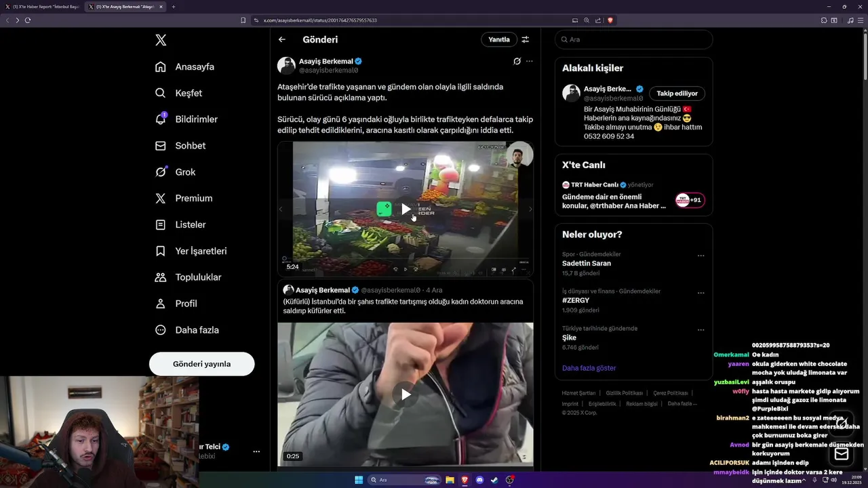Go to next media with right chevron

(530, 209)
